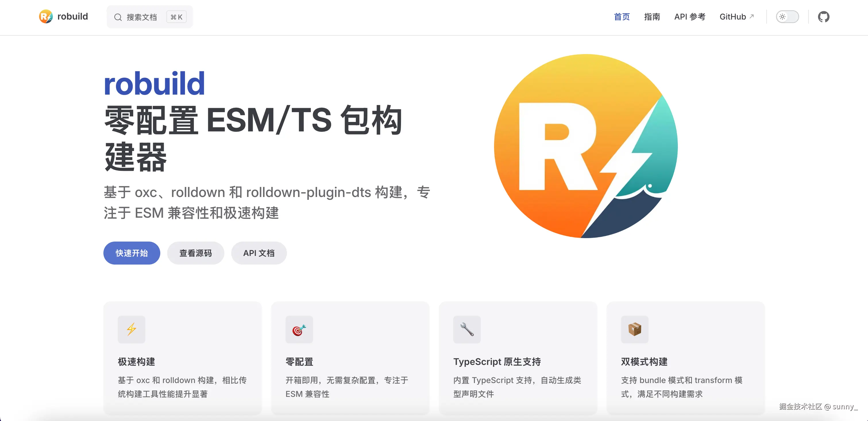Screen dimensions: 868x421
Task: Toggle the light/dark theme switch
Action: tap(787, 17)
